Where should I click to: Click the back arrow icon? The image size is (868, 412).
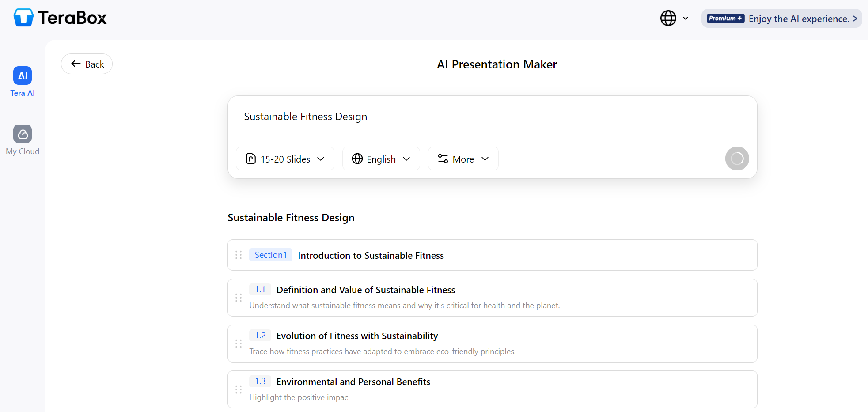(76, 64)
